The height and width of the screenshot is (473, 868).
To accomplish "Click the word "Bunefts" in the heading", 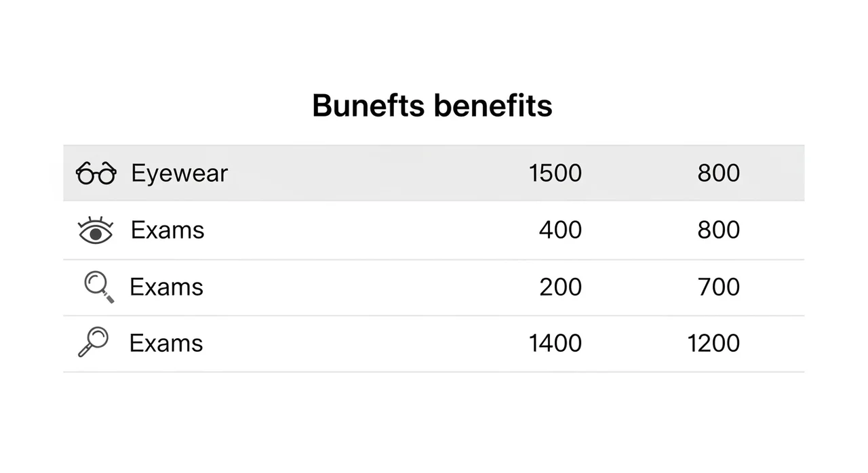I will 368,106.
